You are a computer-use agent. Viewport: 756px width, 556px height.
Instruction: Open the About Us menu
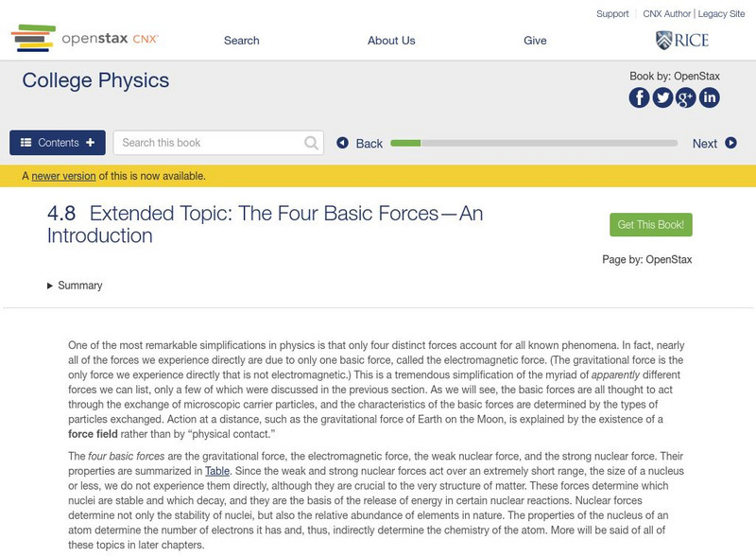tap(391, 41)
